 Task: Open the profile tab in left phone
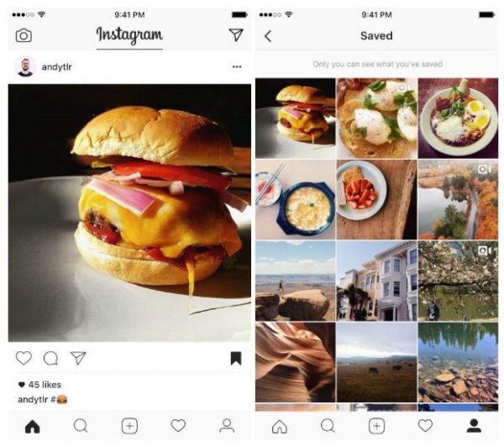click(x=227, y=426)
